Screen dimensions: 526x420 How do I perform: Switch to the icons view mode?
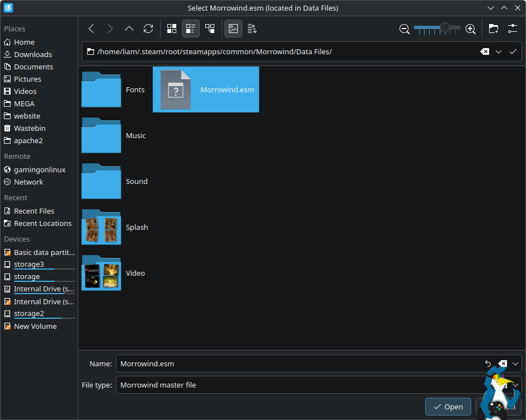click(x=172, y=29)
